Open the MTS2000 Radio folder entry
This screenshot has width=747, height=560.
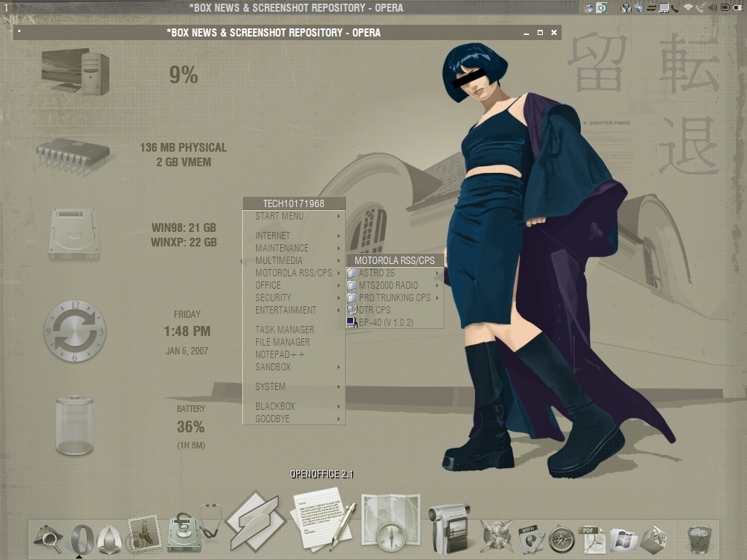coord(395,285)
